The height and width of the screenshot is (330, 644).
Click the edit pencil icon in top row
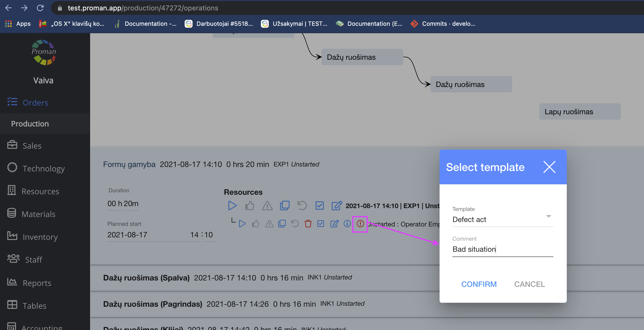337,205
